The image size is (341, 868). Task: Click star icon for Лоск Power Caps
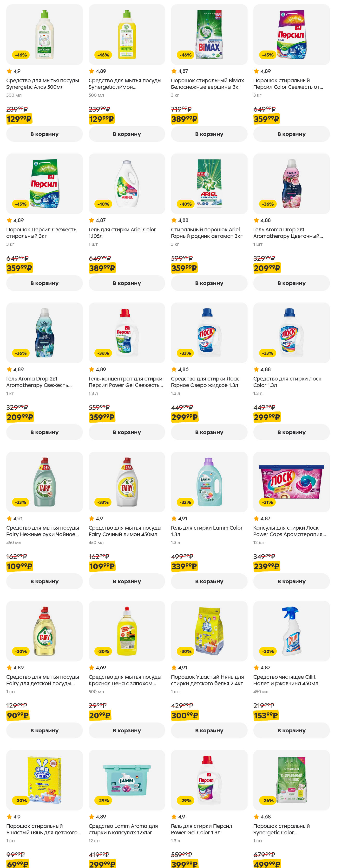coord(256,519)
